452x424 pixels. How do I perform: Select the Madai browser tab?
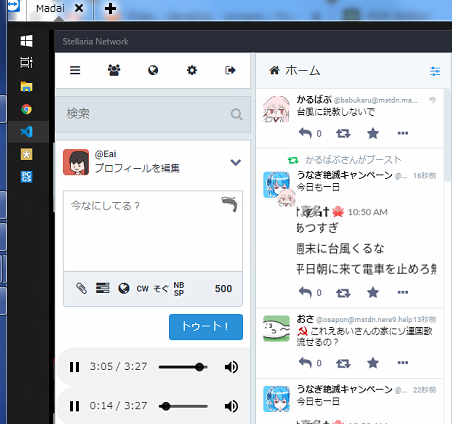point(50,8)
